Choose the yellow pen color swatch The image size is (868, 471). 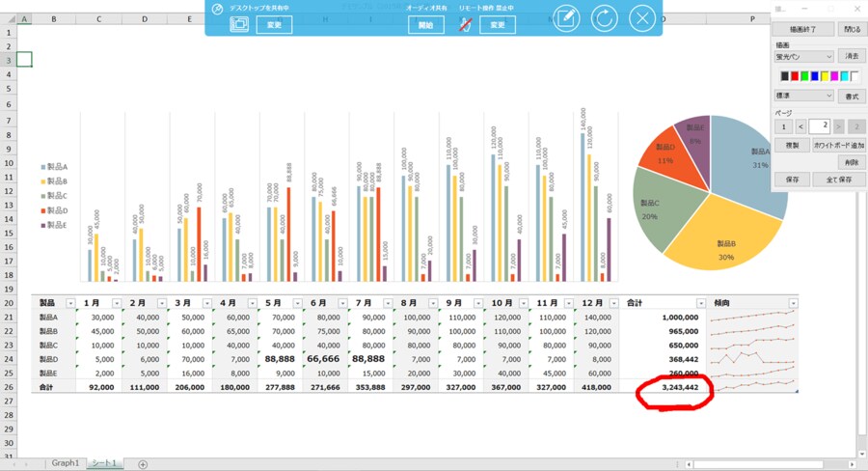(825, 76)
